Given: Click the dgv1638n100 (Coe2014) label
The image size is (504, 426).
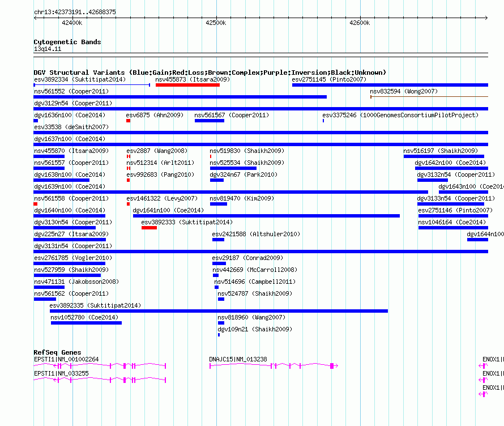Looking at the screenshot, I should (x=70, y=174).
